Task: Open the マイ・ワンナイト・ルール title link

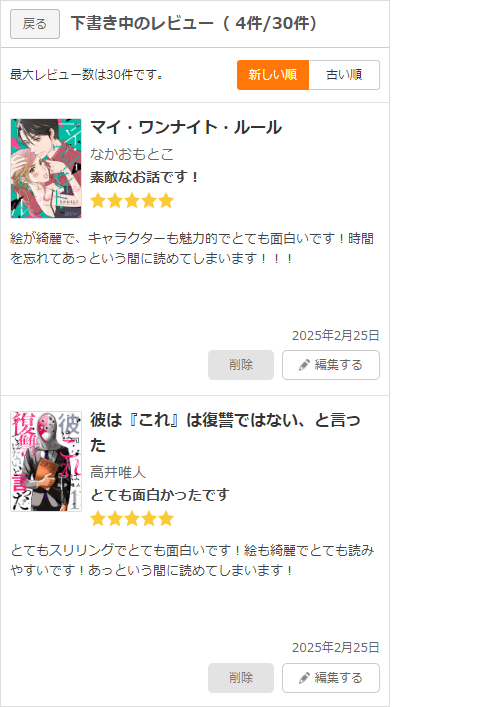Action: point(186,127)
